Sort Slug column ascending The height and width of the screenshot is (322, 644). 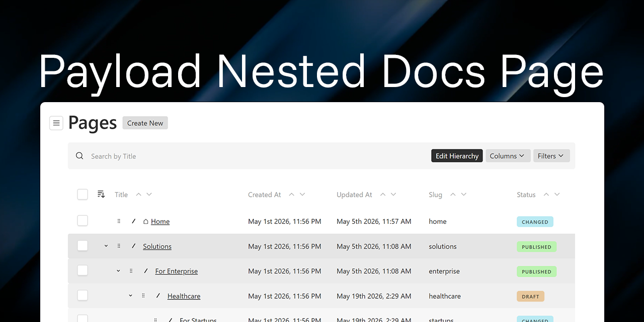pos(453,194)
